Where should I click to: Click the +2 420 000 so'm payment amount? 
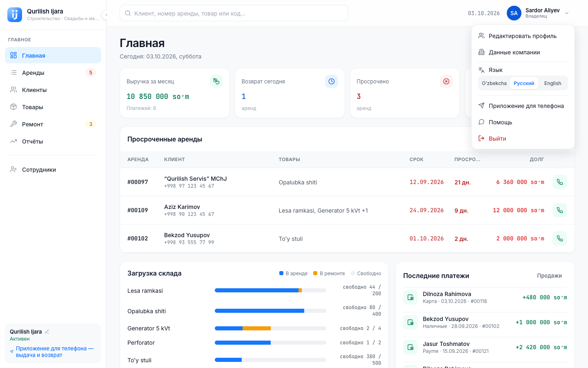click(541, 347)
